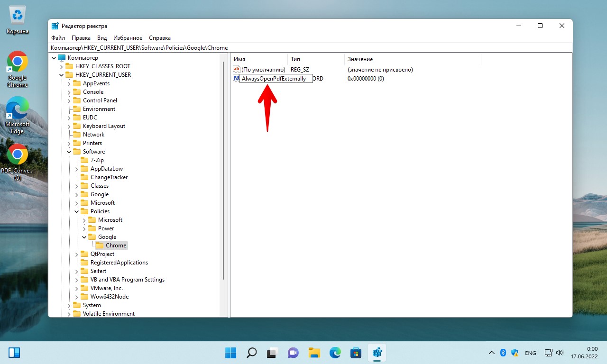Click the Registry Editor taskbar icon
The image size is (607, 364).
pyautogui.click(x=377, y=353)
